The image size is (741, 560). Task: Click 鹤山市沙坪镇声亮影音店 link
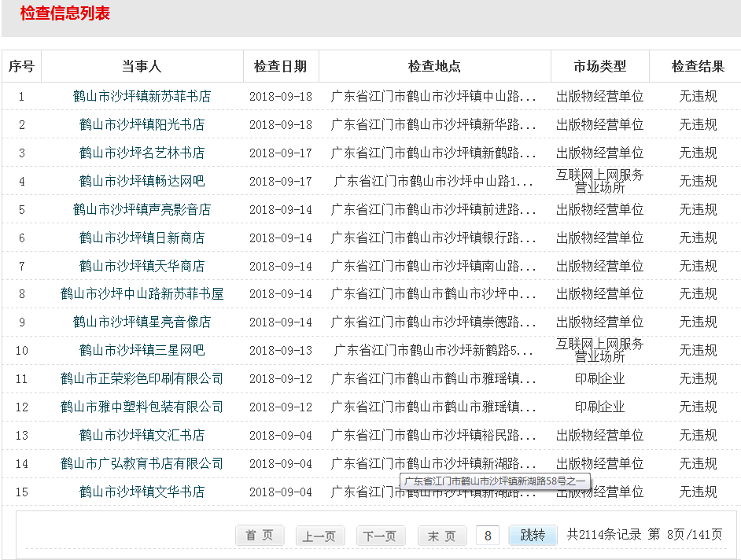click(142, 209)
